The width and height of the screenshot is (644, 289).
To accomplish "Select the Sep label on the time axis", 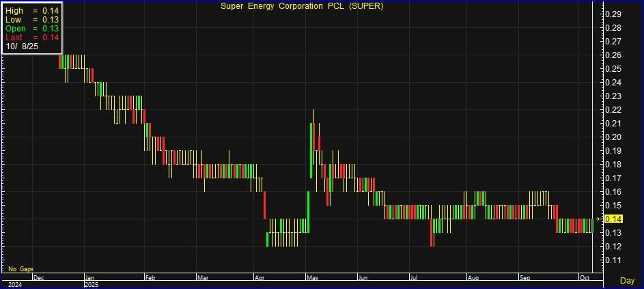I will [x=525, y=278].
